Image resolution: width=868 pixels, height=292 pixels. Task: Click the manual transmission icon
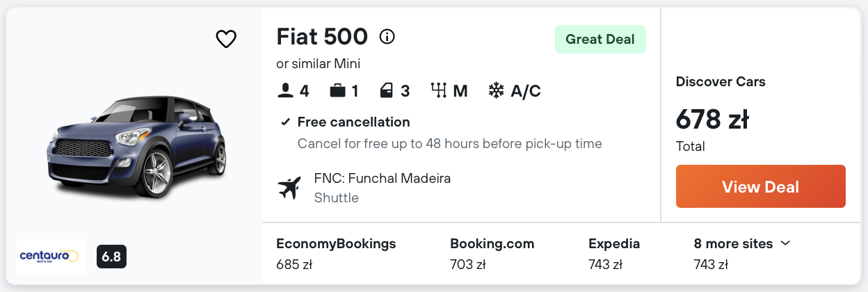coord(438,91)
